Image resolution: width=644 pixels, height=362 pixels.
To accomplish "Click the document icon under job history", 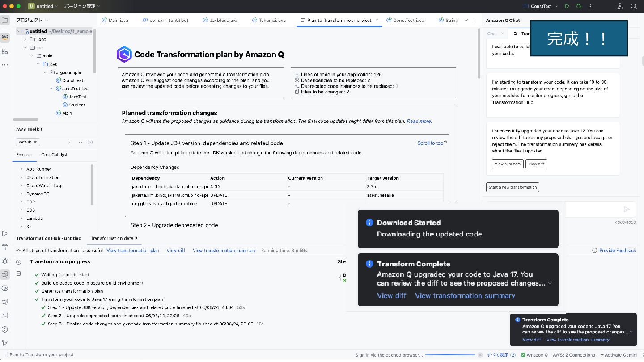I will pos(18,274).
